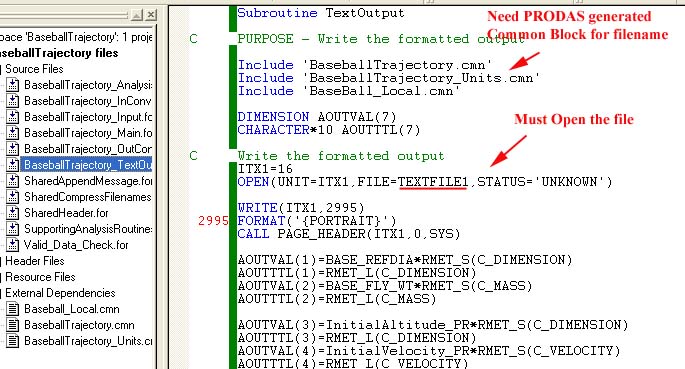685x369 pixels.
Task: Open Baseball_Local.cmn dependency icon
Action: click(13, 309)
